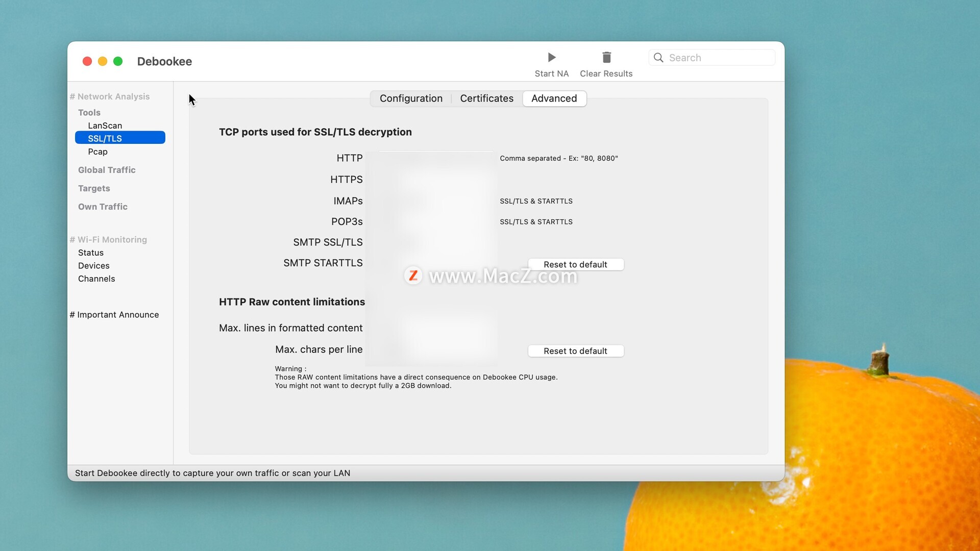This screenshot has width=980, height=551.
Task: Switch to the Certificates tab
Action: tap(486, 98)
